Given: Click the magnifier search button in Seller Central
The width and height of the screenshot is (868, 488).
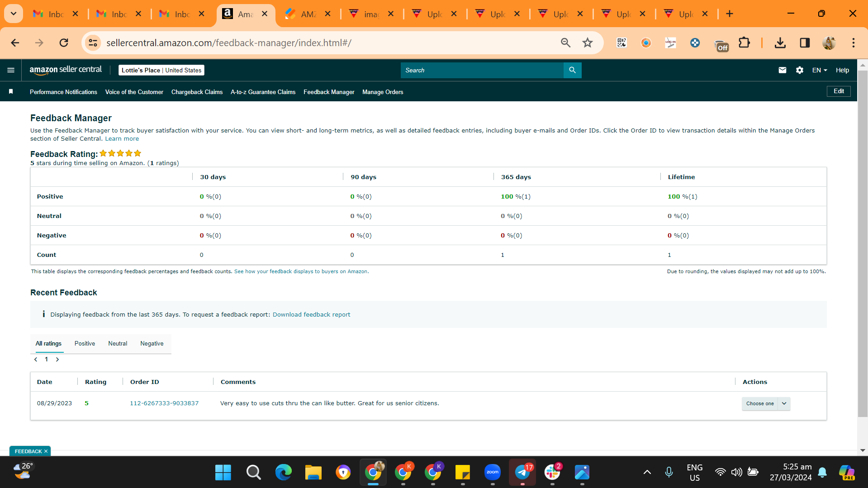Looking at the screenshot, I should [x=572, y=70].
